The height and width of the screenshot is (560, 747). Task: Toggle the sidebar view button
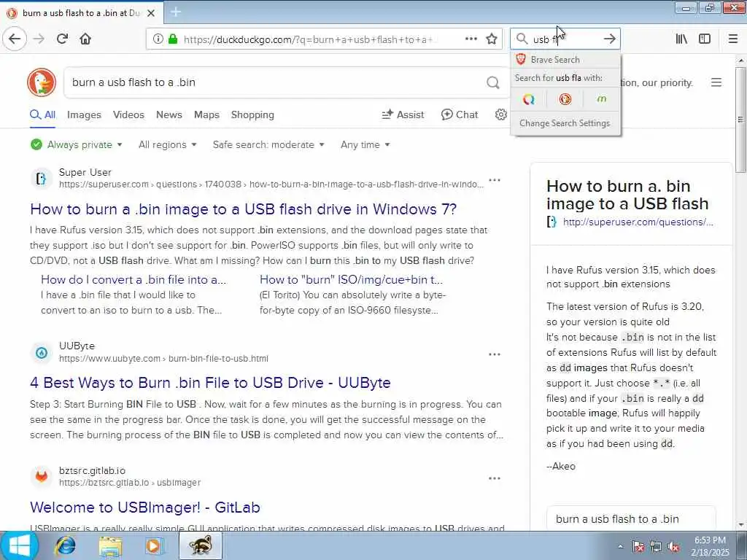(705, 39)
